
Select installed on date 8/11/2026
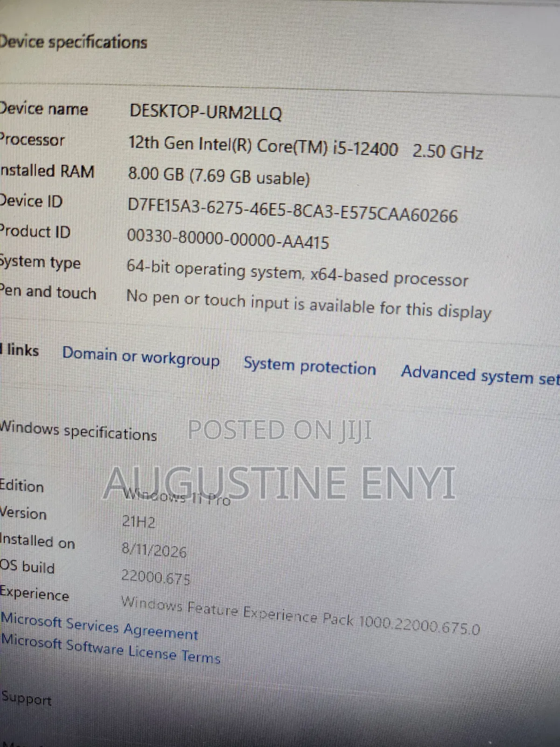pos(154,550)
